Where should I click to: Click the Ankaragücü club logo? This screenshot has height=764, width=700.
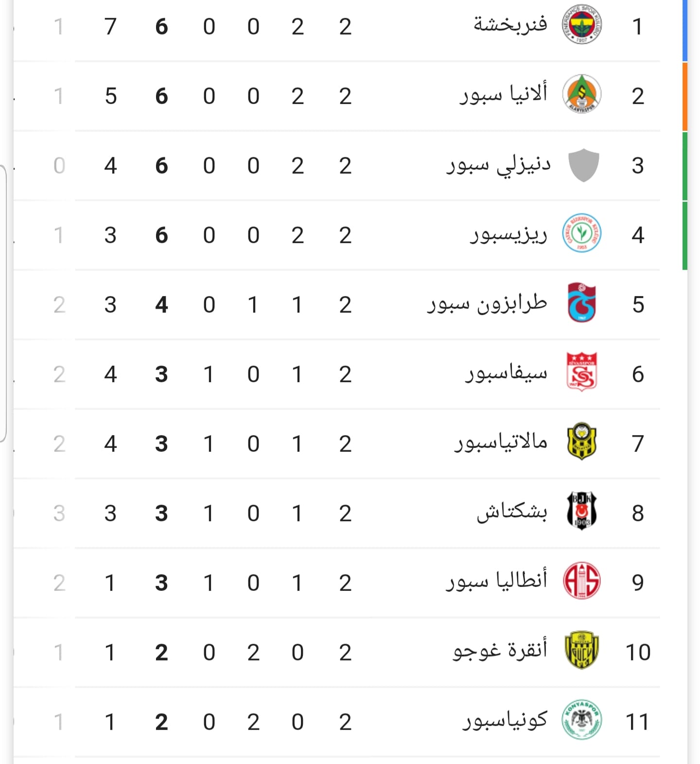coord(581,650)
